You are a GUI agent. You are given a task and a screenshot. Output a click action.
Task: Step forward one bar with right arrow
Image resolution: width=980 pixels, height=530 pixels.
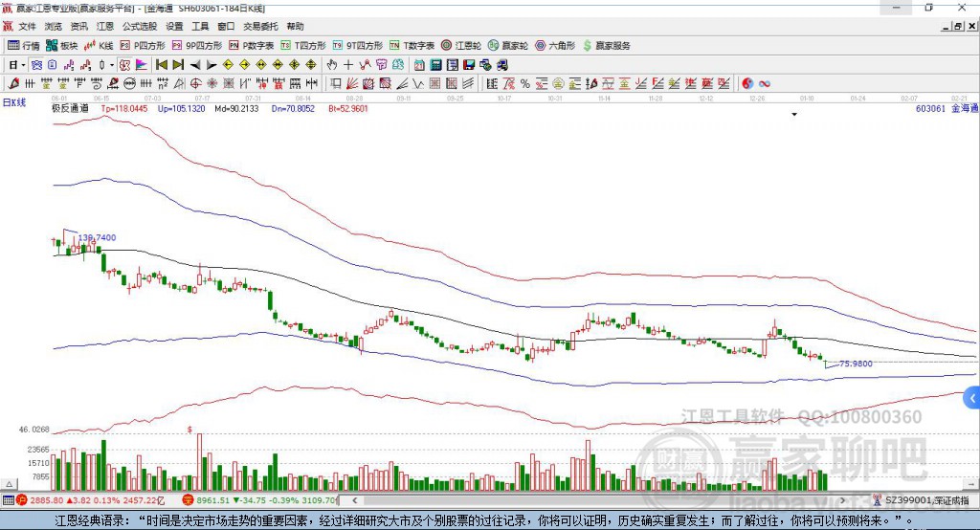coord(212,65)
